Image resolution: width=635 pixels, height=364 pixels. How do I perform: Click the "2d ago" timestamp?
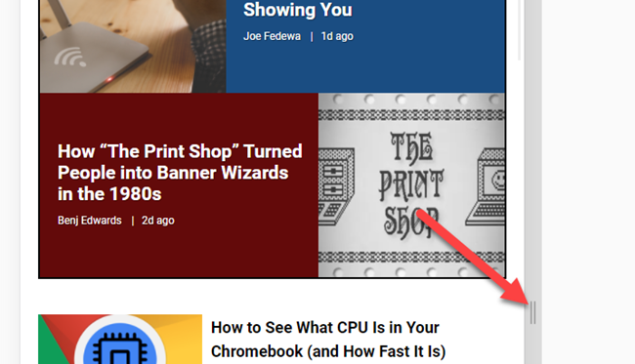[158, 221]
